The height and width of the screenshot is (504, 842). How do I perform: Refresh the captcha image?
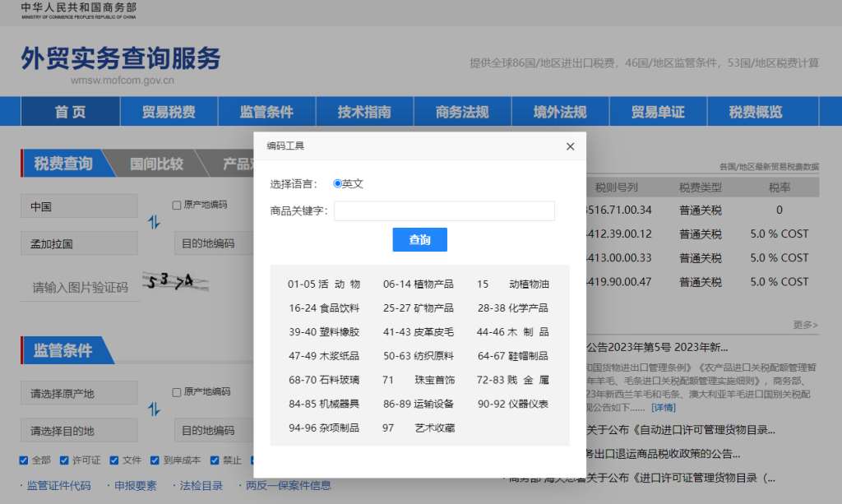[x=176, y=281]
